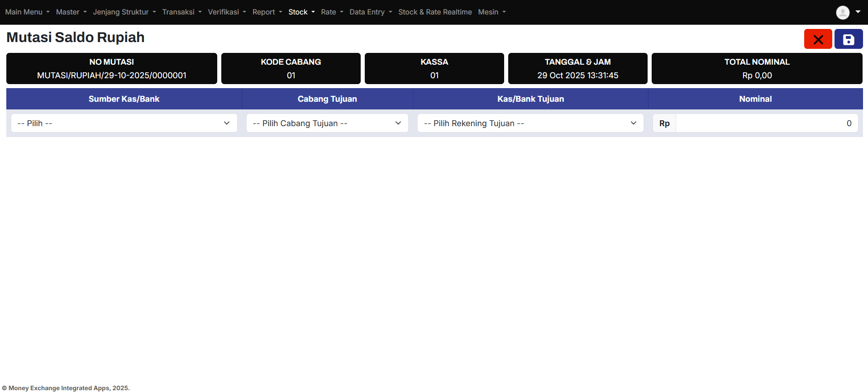This screenshot has height=392, width=868.
Task: Open the Data Entry menu
Action: [x=370, y=12]
